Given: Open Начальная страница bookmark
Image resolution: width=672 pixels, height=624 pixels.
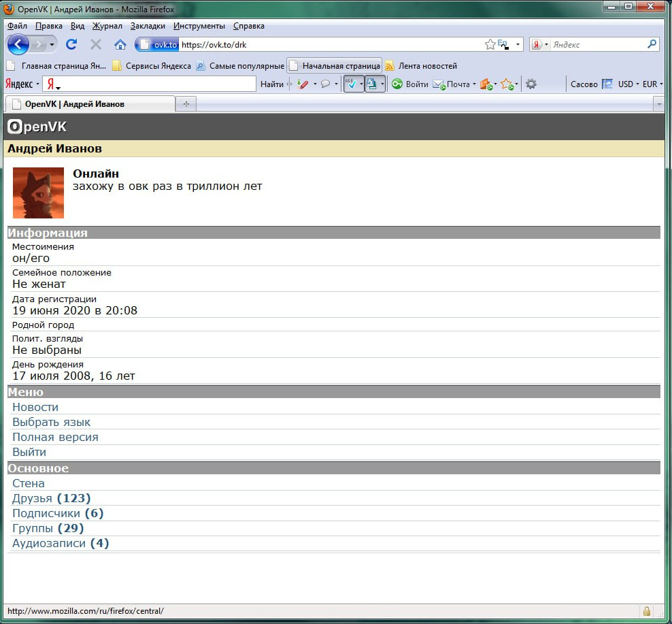Looking at the screenshot, I should coord(335,65).
